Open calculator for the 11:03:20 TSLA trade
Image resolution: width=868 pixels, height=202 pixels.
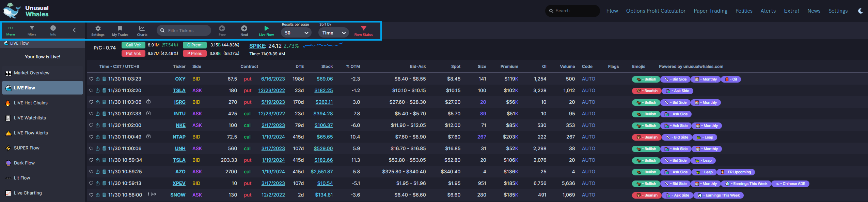point(104,90)
